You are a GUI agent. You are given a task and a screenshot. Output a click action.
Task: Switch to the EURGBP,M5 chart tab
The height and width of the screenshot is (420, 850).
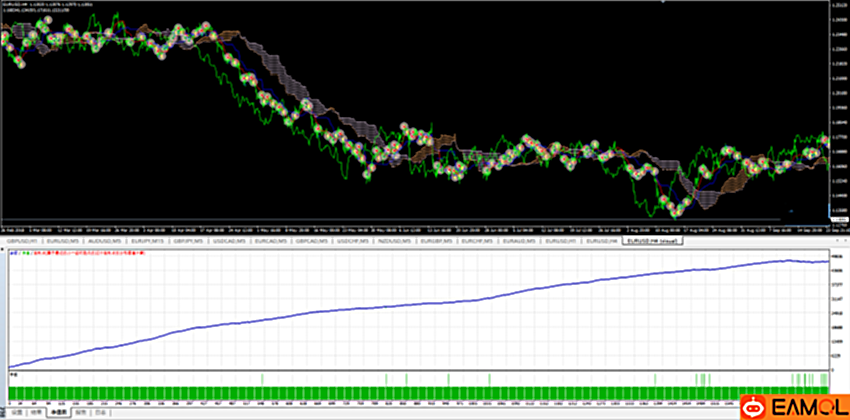pos(441,242)
